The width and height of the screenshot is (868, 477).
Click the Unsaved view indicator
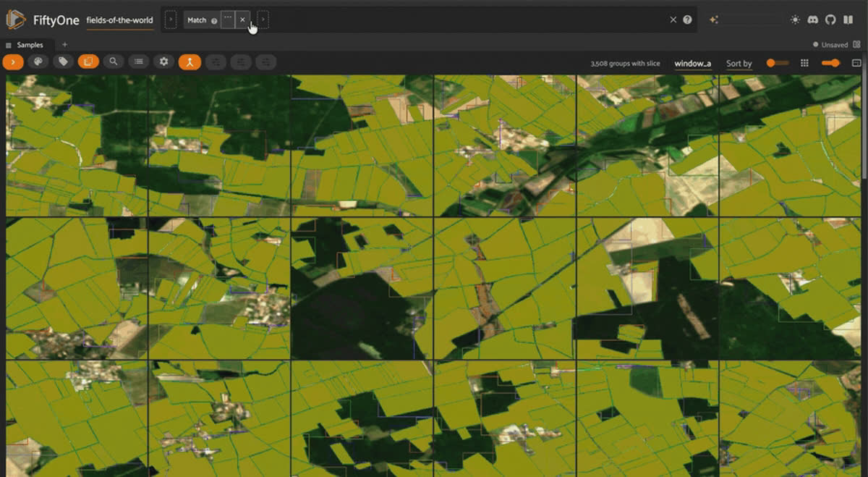[x=831, y=45]
